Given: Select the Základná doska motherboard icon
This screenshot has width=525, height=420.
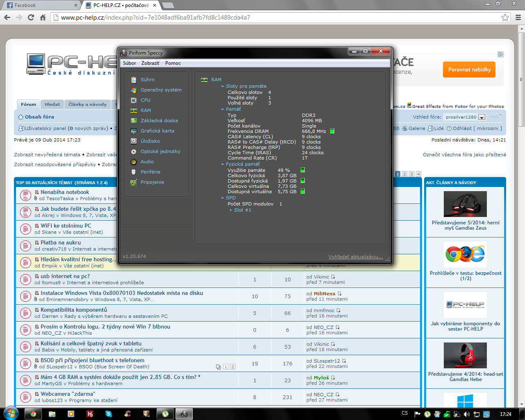Looking at the screenshot, I should (133, 121).
